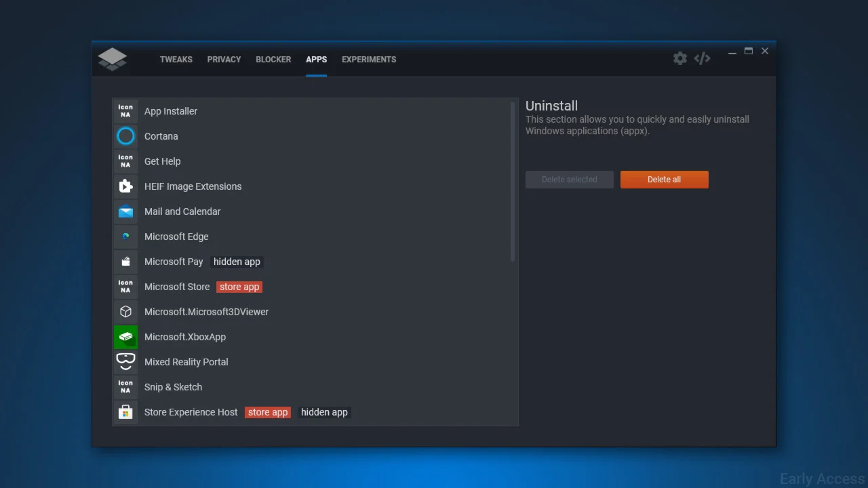Select Microsoft Edge in the list

click(311, 237)
